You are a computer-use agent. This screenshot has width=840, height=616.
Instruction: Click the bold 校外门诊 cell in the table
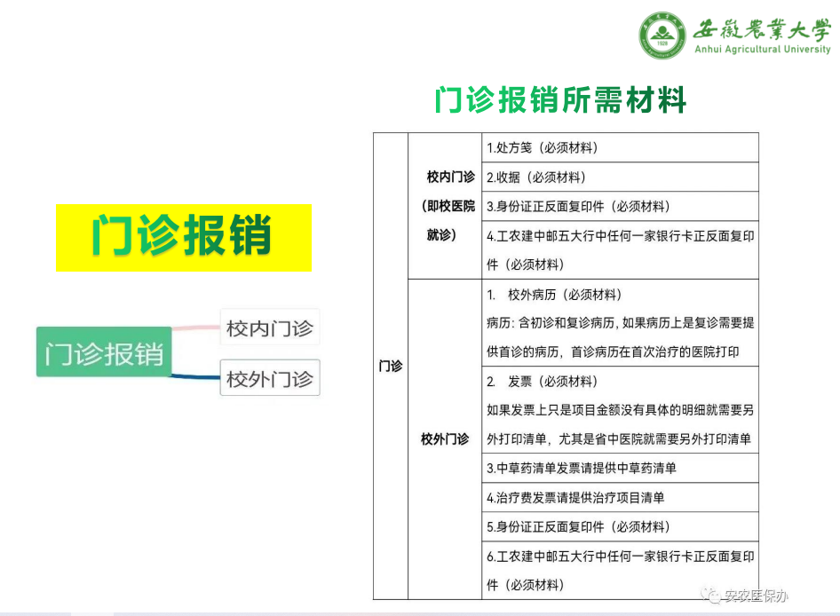pyautogui.click(x=445, y=438)
